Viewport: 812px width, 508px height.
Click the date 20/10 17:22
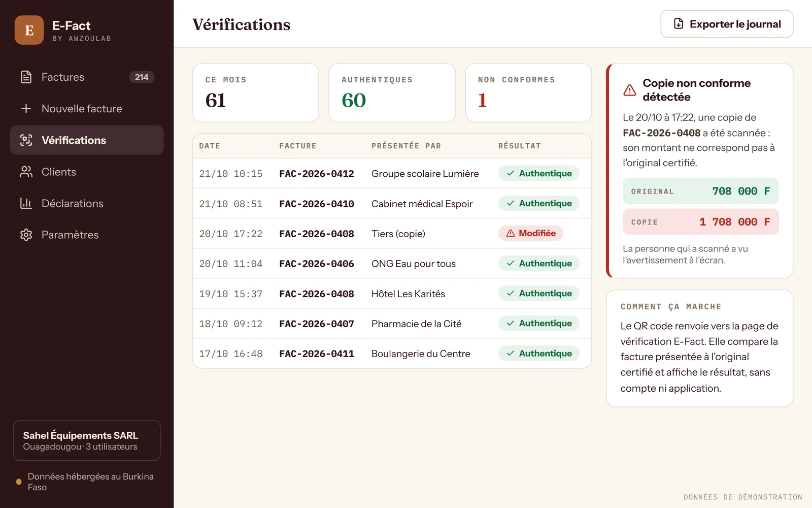coord(231,234)
